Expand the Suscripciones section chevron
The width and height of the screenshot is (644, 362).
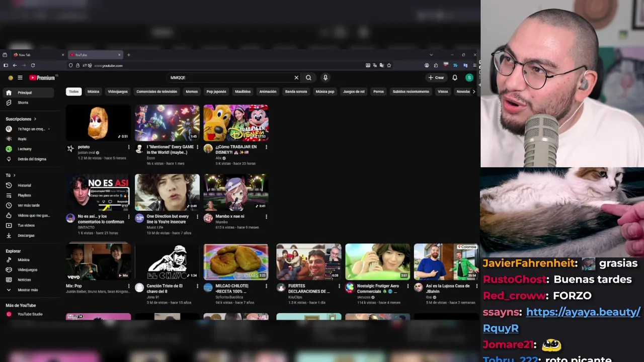pos(35,119)
